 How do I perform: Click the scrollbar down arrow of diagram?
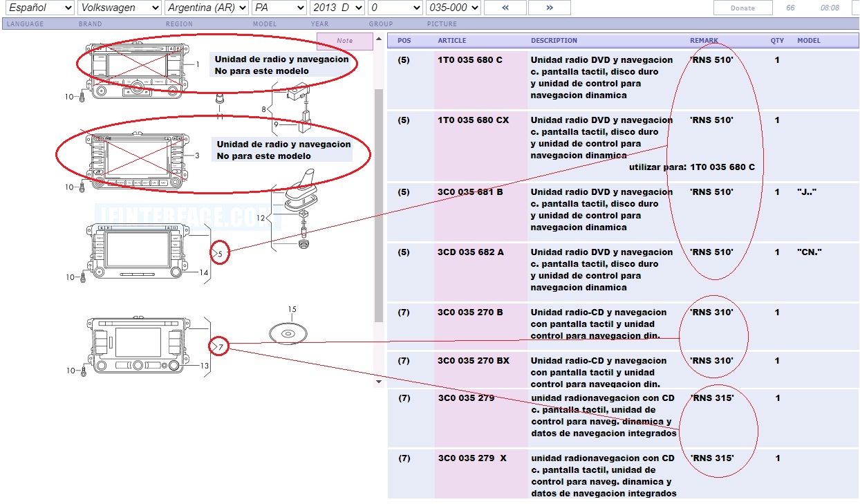(x=378, y=381)
